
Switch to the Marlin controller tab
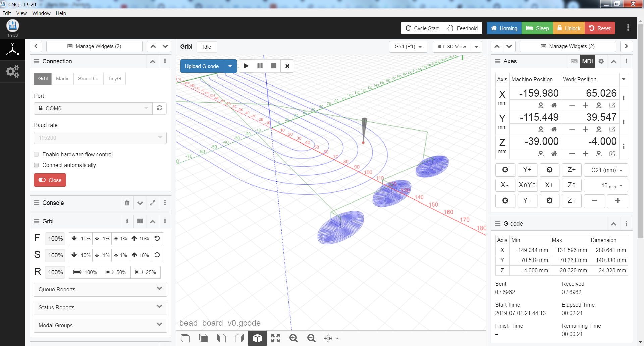pyautogui.click(x=63, y=79)
